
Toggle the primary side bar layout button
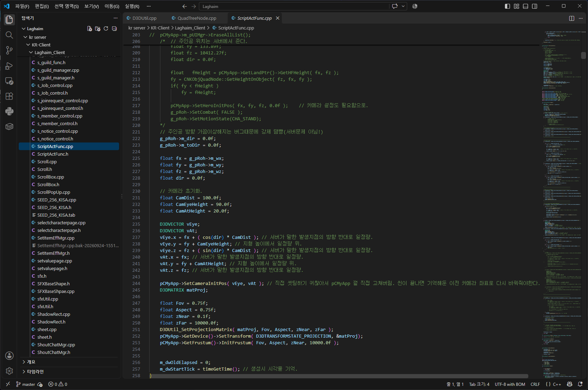(507, 6)
